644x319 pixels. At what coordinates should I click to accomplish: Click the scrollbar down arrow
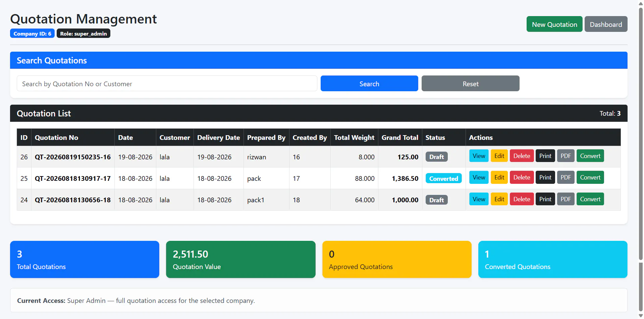click(x=641, y=316)
